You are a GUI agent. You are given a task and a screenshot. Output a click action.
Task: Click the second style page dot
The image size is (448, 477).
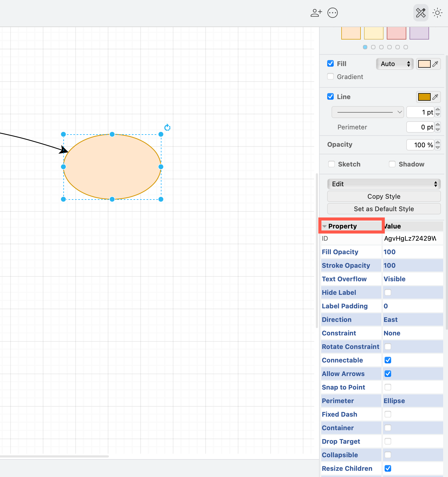(373, 47)
